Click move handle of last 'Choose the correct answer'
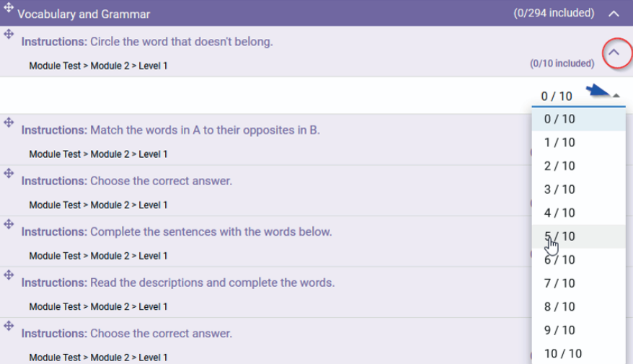The width and height of the screenshot is (633, 364). 9,326
